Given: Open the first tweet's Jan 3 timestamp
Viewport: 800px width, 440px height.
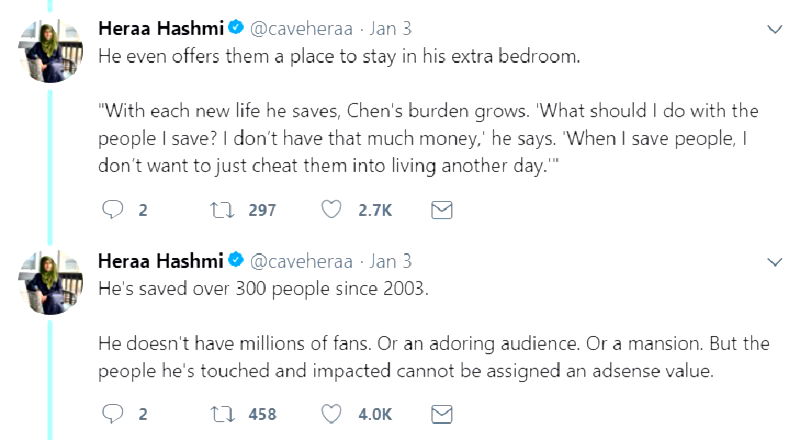Looking at the screenshot, I should [391, 29].
